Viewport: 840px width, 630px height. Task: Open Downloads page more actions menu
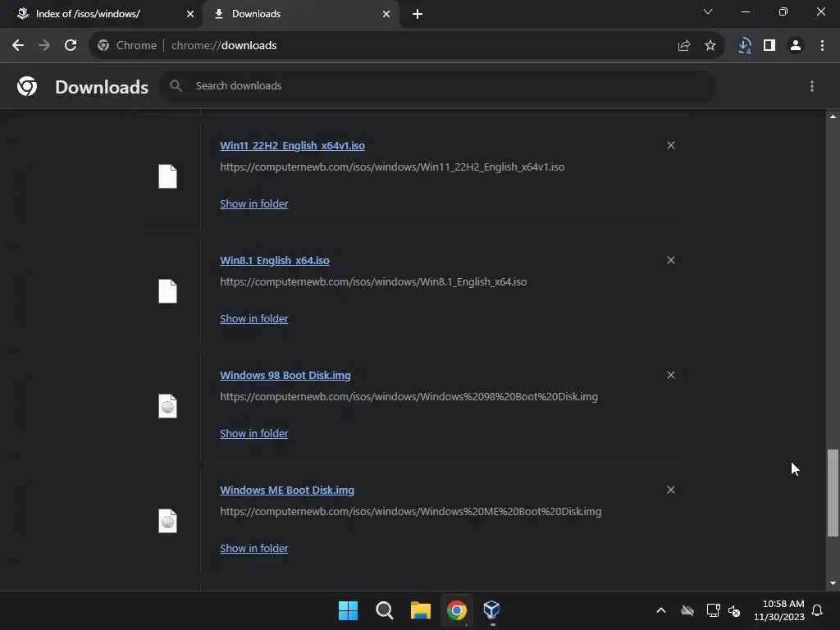[811, 86]
